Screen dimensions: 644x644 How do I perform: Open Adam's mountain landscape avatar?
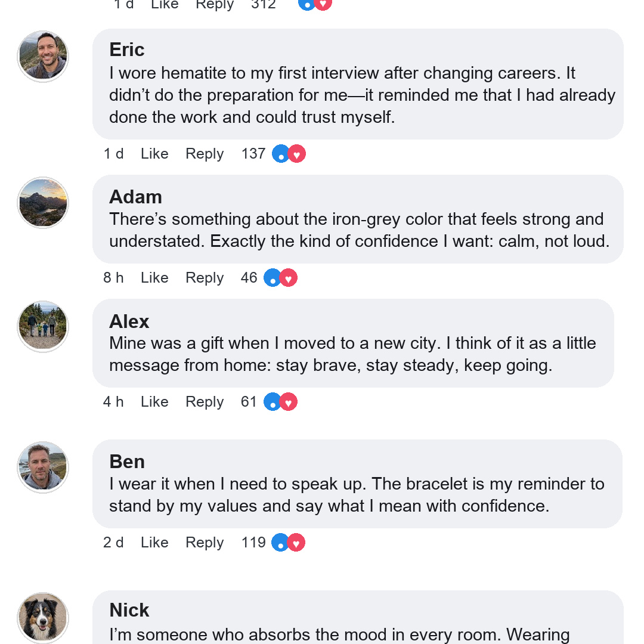point(43,203)
